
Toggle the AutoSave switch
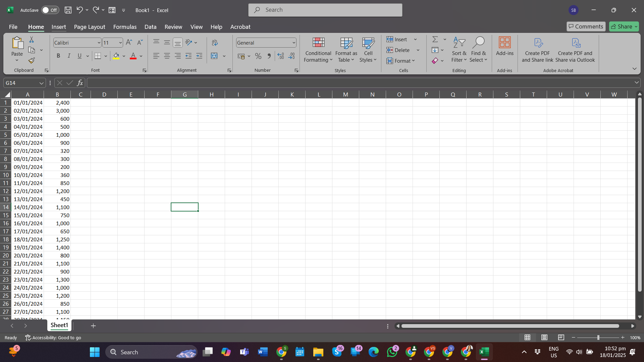(x=50, y=10)
